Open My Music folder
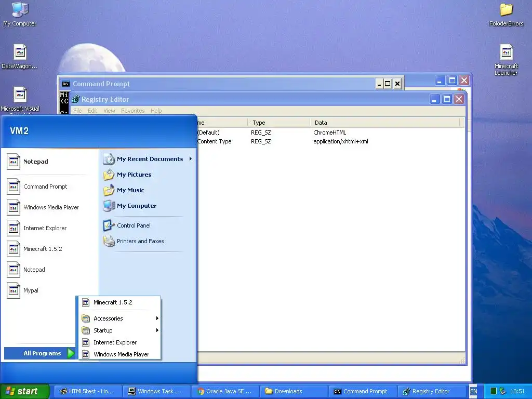 tap(130, 190)
